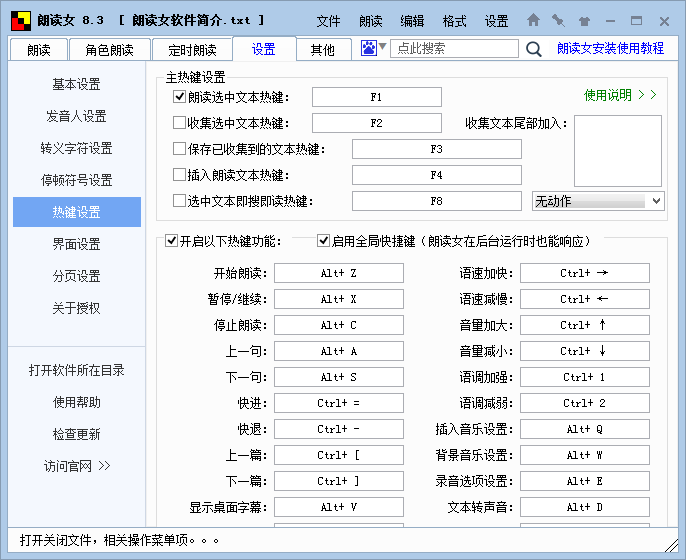Click the 显示桌面字幕 Alt+V field
The height and width of the screenshot is (560, 686).
(339, 507)
